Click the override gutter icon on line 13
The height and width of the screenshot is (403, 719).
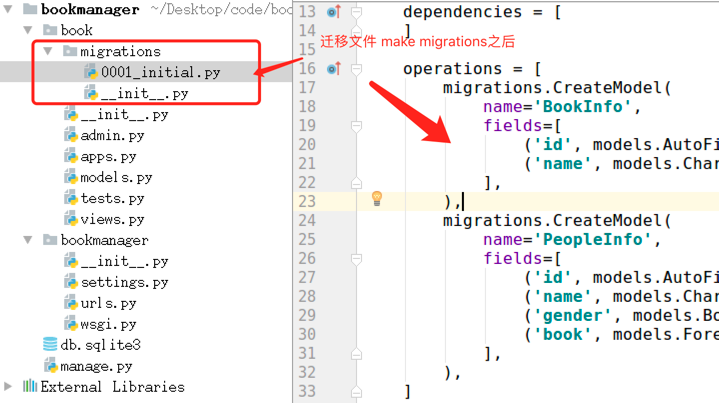334,12
